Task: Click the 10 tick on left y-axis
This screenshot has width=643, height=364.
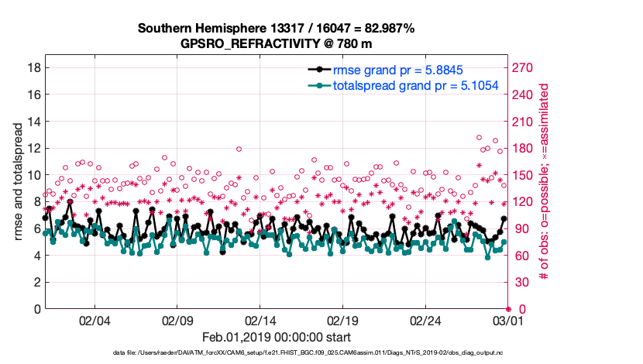Action: pyautogui.click(x=33, y=175)
